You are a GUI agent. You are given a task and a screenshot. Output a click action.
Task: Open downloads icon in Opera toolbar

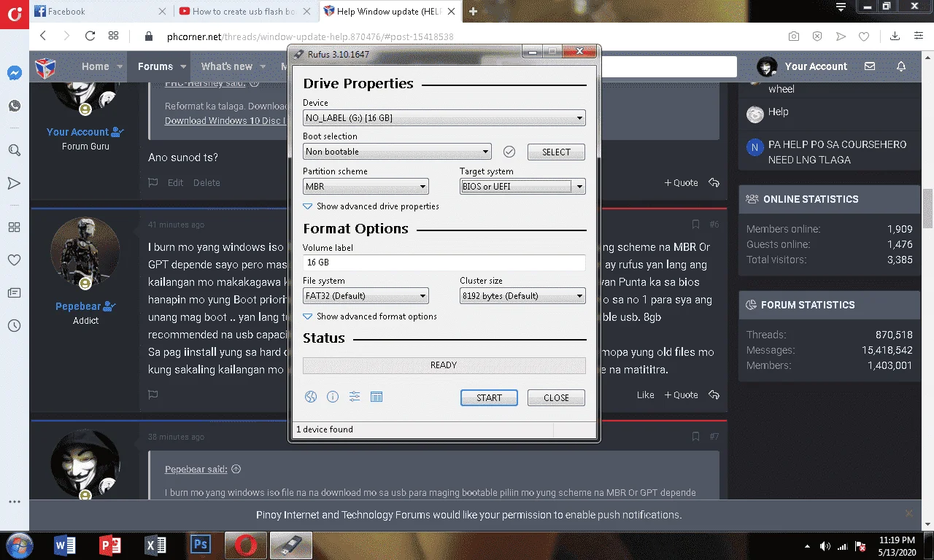click(895, 36)
